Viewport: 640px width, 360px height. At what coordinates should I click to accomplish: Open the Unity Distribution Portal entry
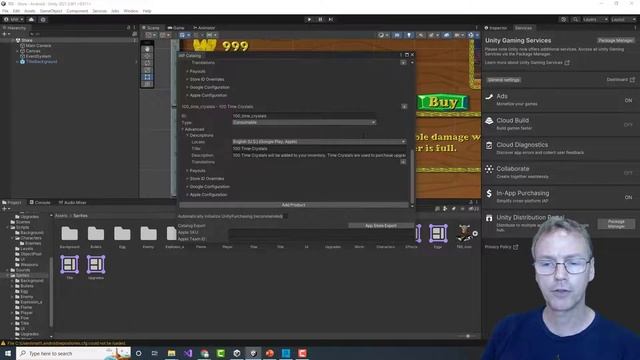coord(530,218)
